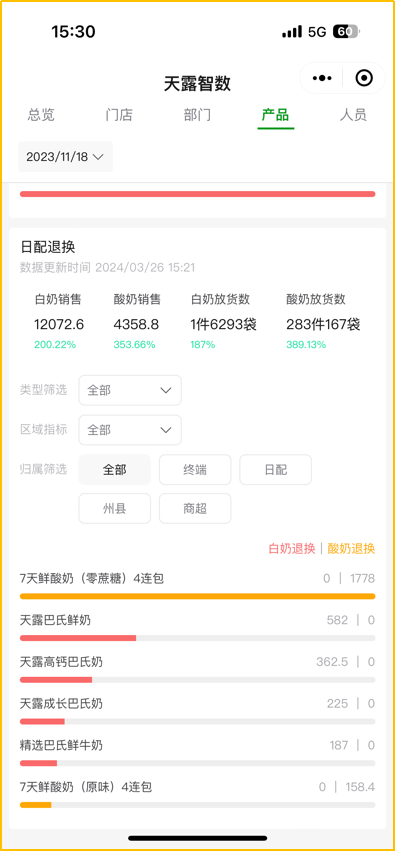Select the 商超 ownership filter chip
This screenshot has width=396, height=852.
195,509
